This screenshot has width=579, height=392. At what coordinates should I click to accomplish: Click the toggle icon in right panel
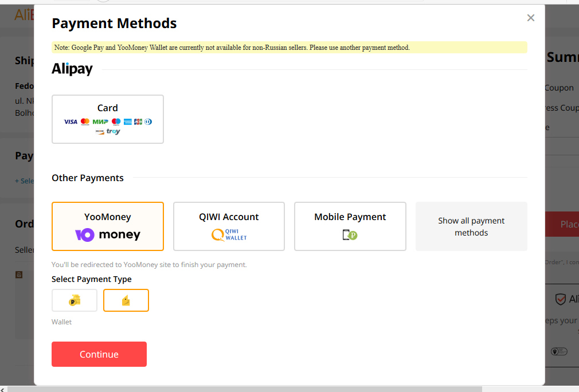click(559, 351)
